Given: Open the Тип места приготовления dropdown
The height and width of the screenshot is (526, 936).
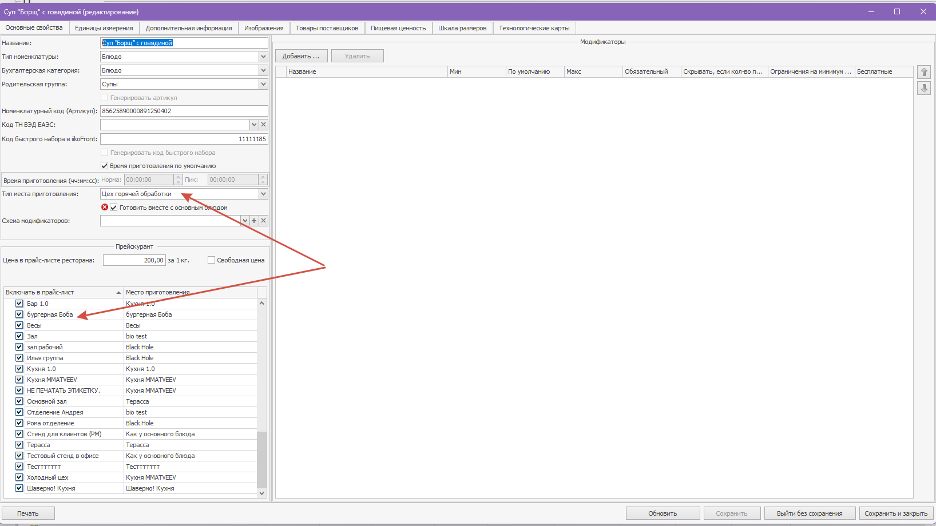Looking at the screenshot, I should 262,194.
